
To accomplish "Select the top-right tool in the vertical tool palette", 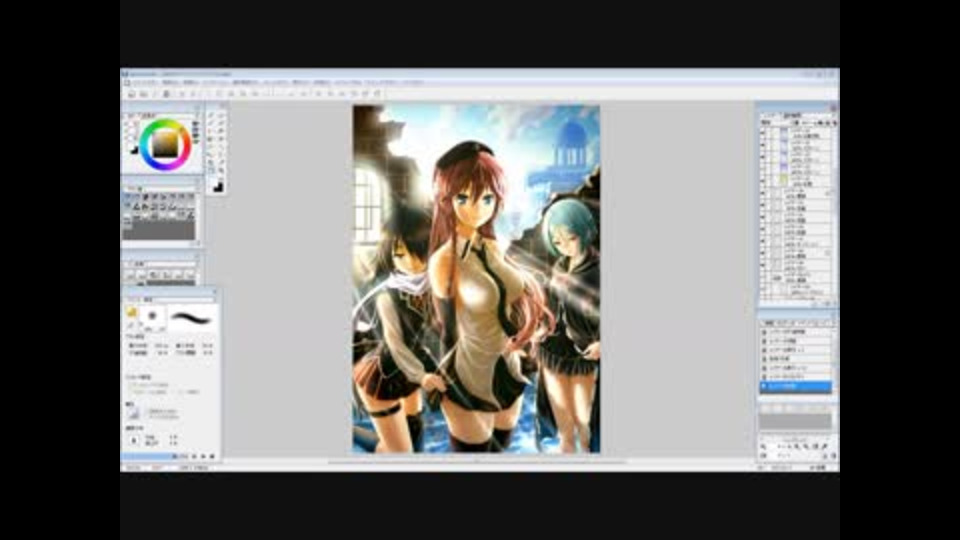I will click(x=221, y=116).
